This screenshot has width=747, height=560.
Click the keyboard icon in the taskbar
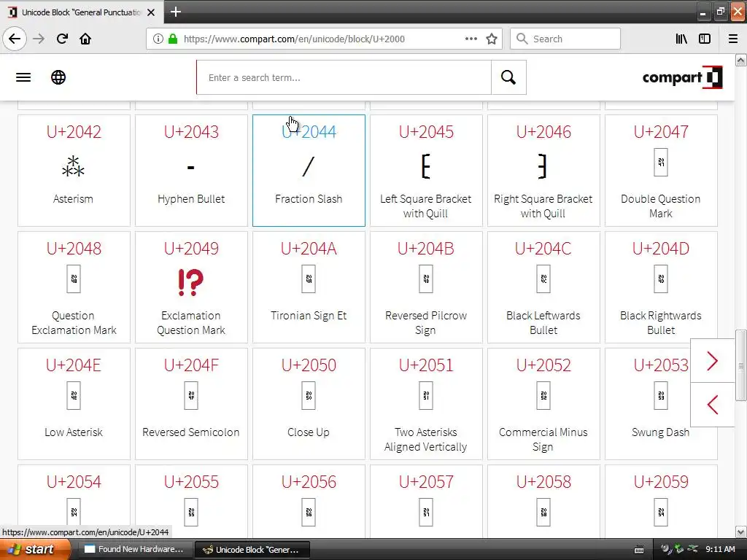639,550
